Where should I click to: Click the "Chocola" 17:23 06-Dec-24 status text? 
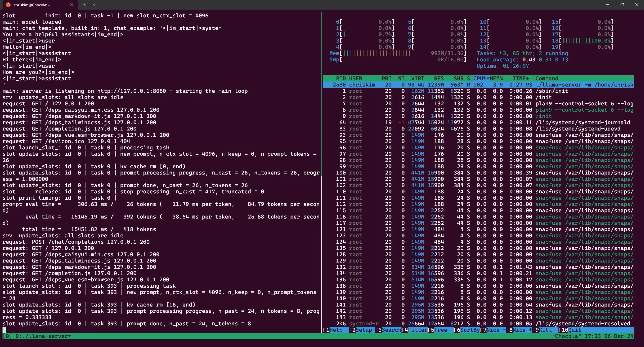(593, 336)
